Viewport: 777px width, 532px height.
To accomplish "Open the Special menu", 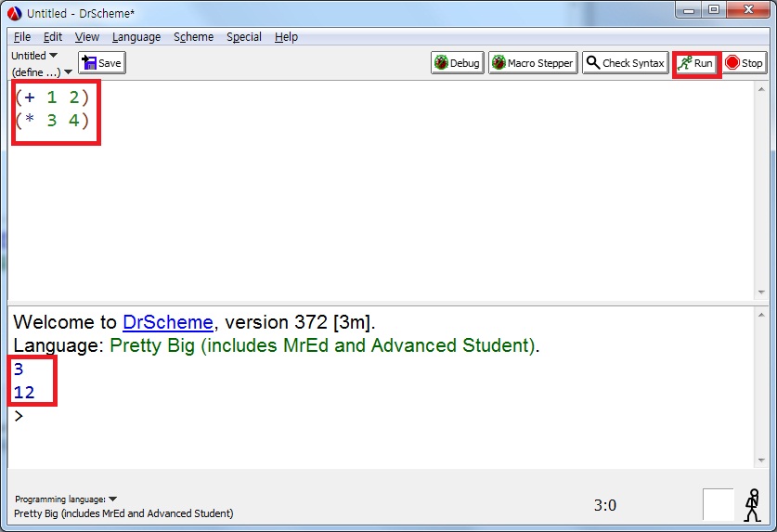I will tap(243, 37).
